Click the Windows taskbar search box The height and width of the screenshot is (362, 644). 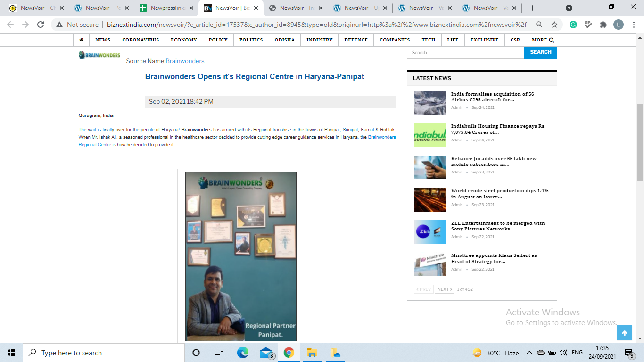tap(104, 353)
